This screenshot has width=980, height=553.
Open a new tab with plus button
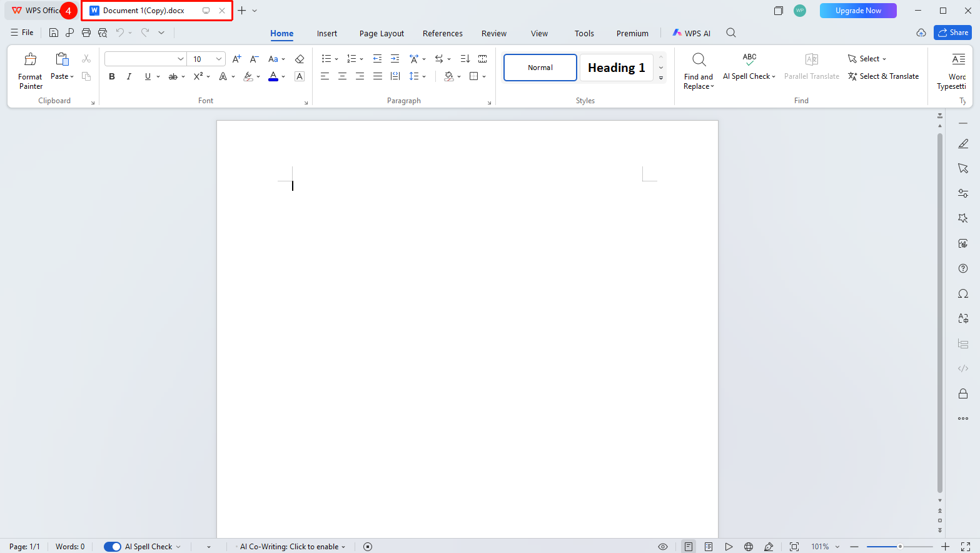(242, 11)
